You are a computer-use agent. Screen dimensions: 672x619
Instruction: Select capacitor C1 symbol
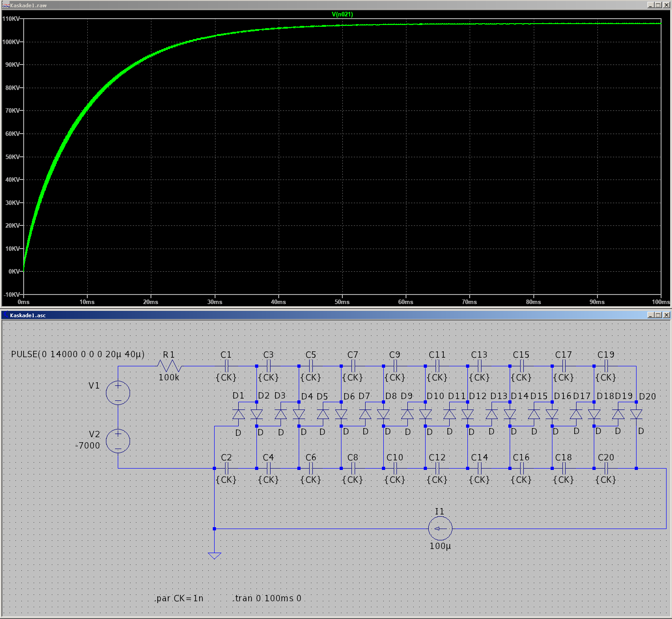(x=226, y=366)
